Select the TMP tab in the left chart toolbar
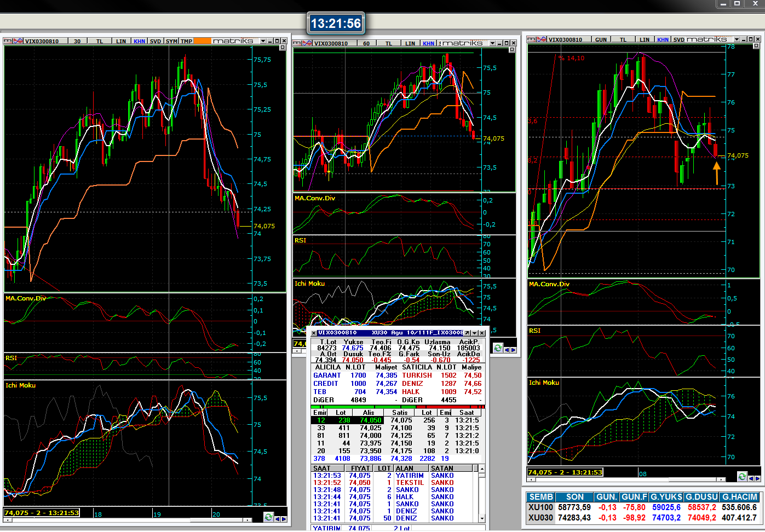765x532 pixels. (x=187, y=41)
